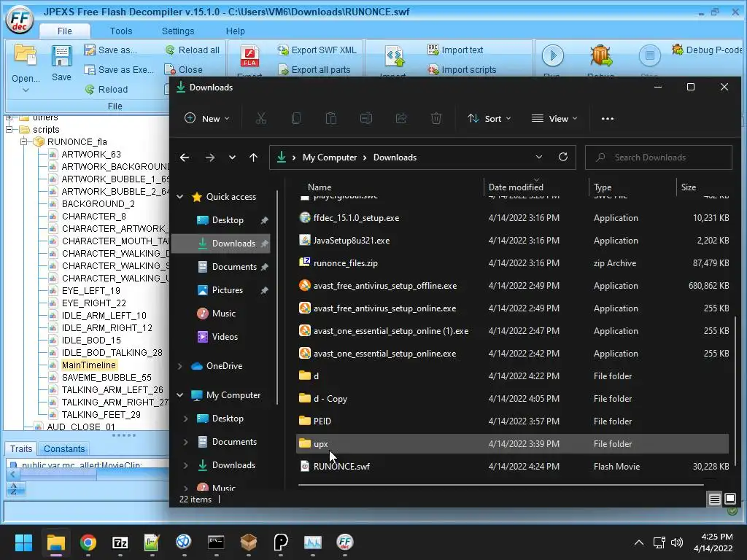Click Debug P-code in JPEXS
This screenshot has width=747, height=560.
(707, 50)
